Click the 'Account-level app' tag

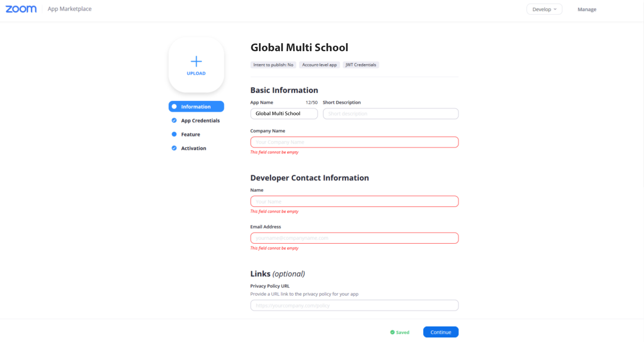point(319,65)
